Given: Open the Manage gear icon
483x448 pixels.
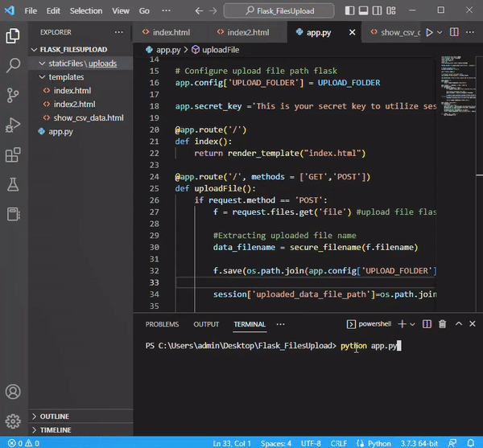Looking at the screenshot, I should click(13, 421).
